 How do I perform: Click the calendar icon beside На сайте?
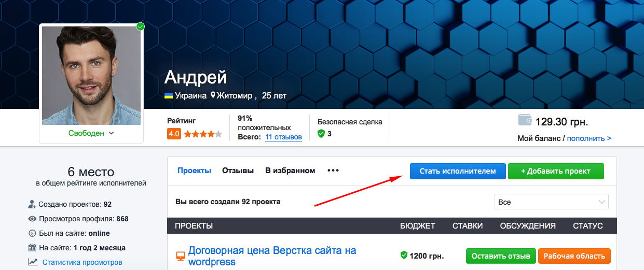pos(32,248)
